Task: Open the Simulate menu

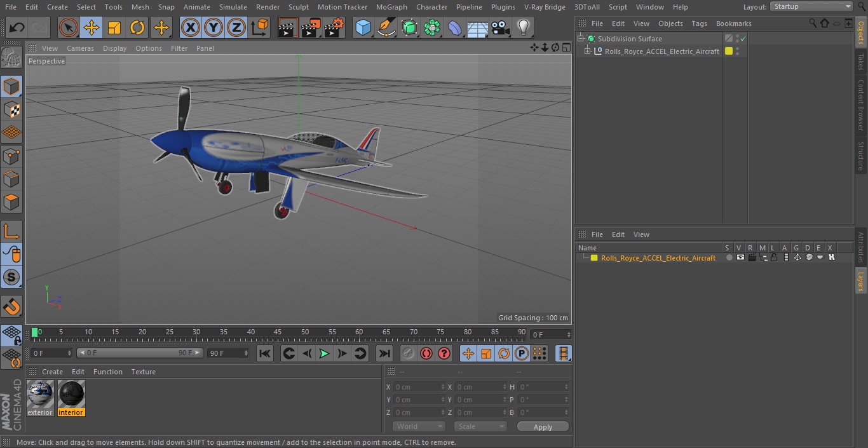Action: coord(233,7)
